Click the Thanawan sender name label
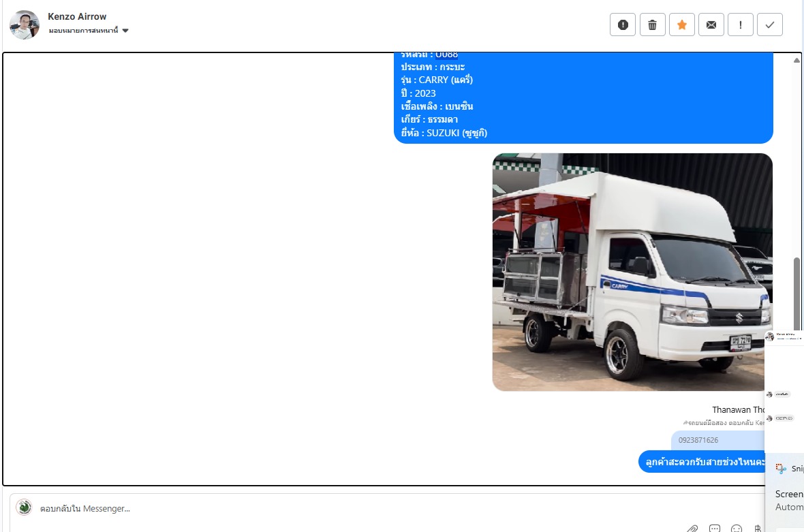804x532 pixels. pyautogui.click(x=738, y=409)
